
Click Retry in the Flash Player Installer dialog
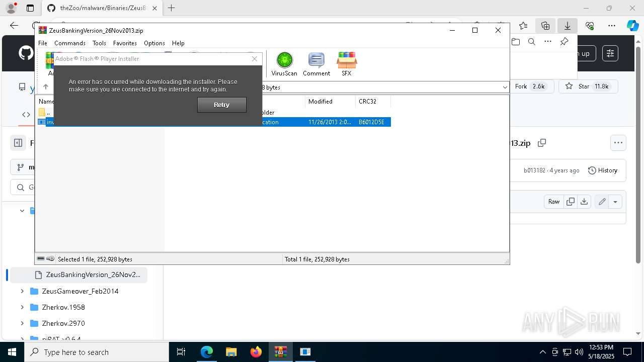(x=222, y=105)
